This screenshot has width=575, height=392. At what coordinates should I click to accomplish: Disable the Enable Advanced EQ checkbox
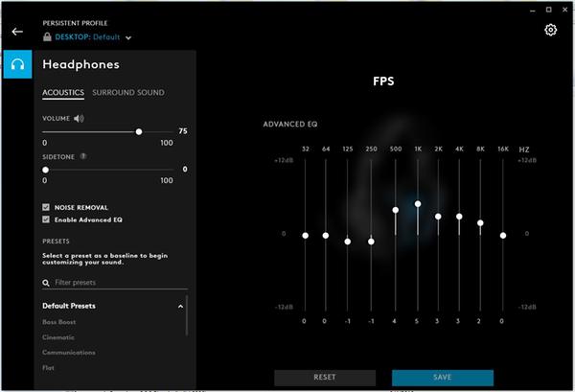tap(46, 219)
